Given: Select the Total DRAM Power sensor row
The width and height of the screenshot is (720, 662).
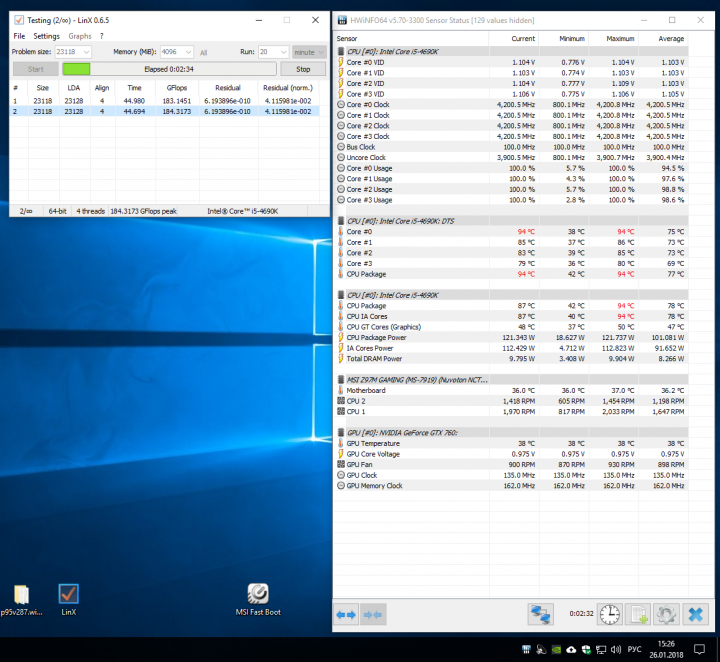Looking at the screenshot, I should (512, 359).
